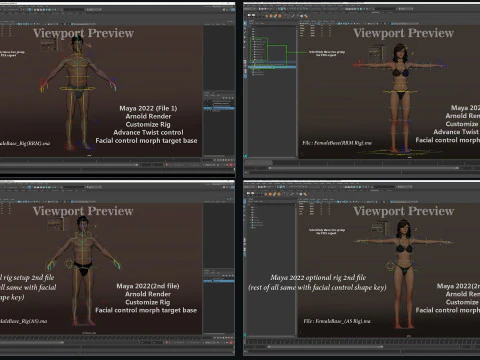Click the male model in male RRM viewport

[78, 93]
